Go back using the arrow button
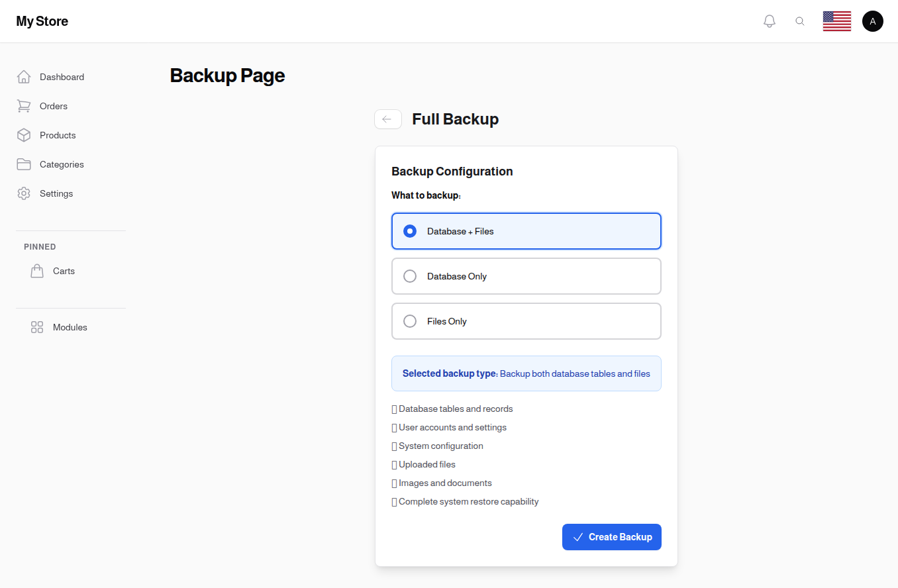The width and height of the screenshot is (898, 588). [388, 119]
